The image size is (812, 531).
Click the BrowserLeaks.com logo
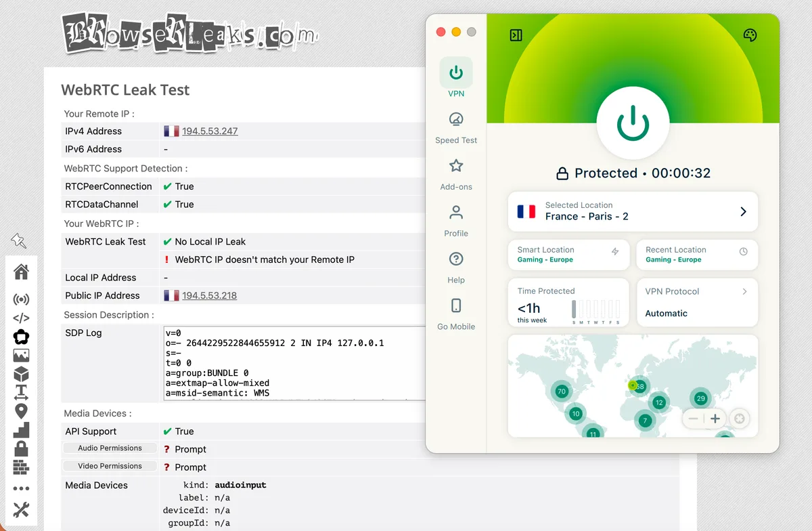point(189,33)
